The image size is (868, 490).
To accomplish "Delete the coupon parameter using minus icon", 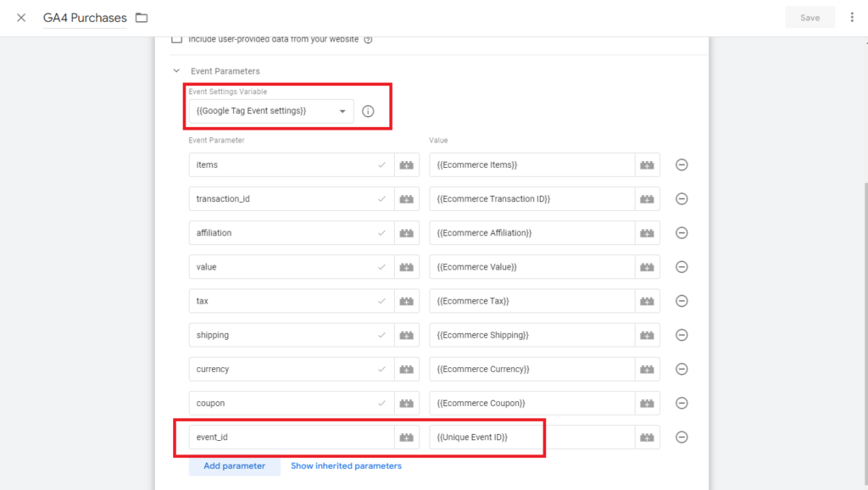I will click(681, 404).
